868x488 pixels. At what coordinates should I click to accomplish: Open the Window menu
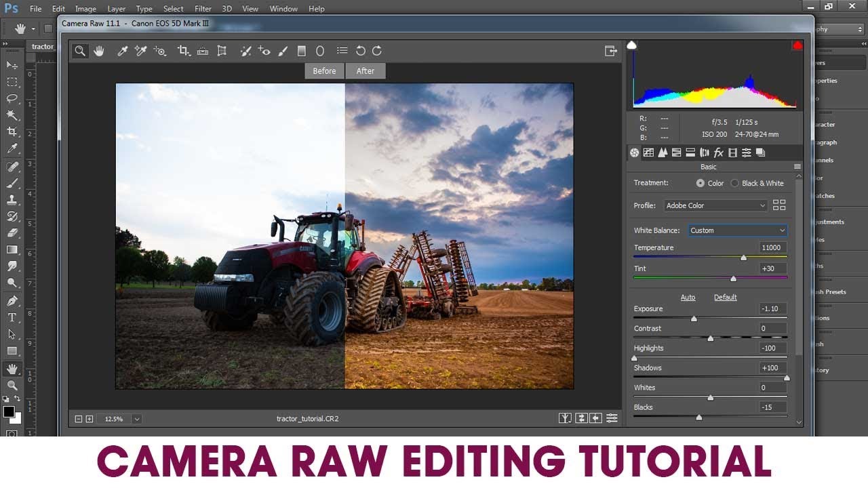[x=283, y=9]
